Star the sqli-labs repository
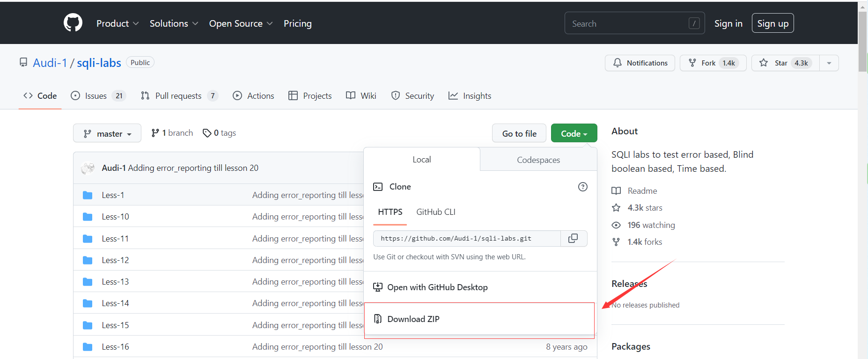Screen dimensions: 868x359 click(x=785, y=63)
